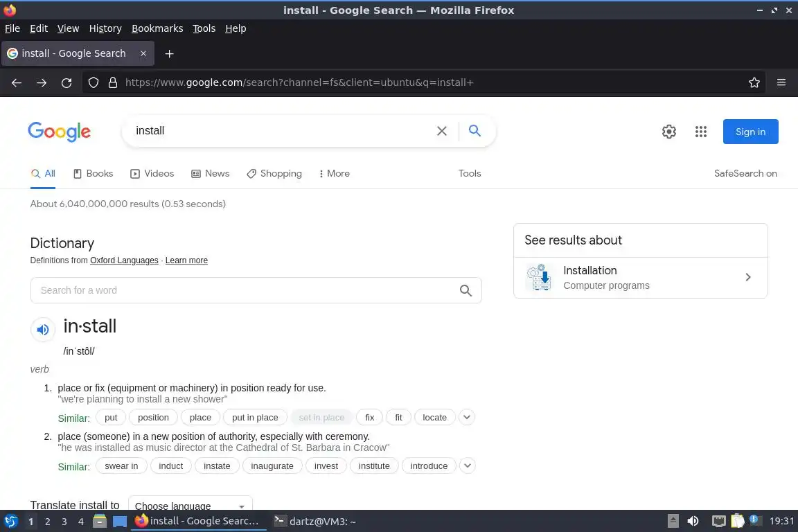Click the synonym chip 'position'
This screenshot has height=532, width=798.
point(153,418)
